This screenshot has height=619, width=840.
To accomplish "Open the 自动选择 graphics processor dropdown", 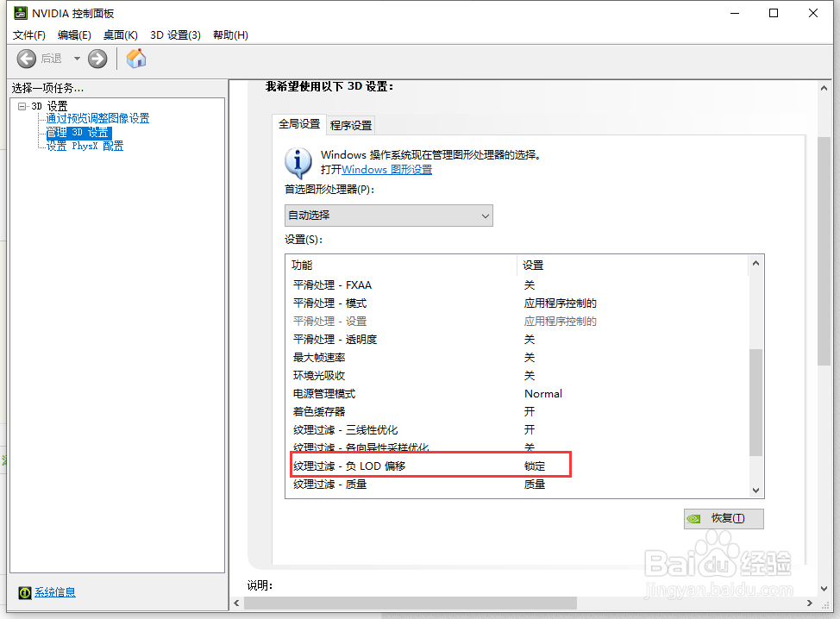I will pos(388,216).
